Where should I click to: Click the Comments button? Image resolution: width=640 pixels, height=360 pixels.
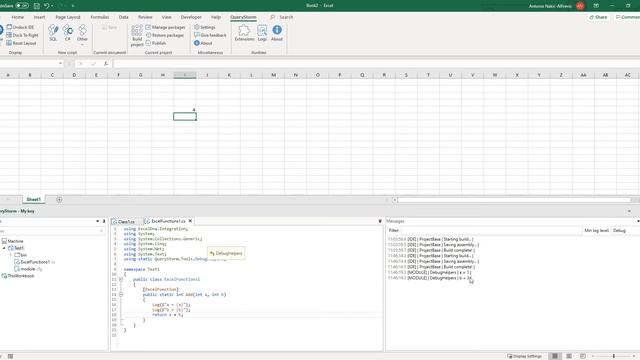coord(628,17)
